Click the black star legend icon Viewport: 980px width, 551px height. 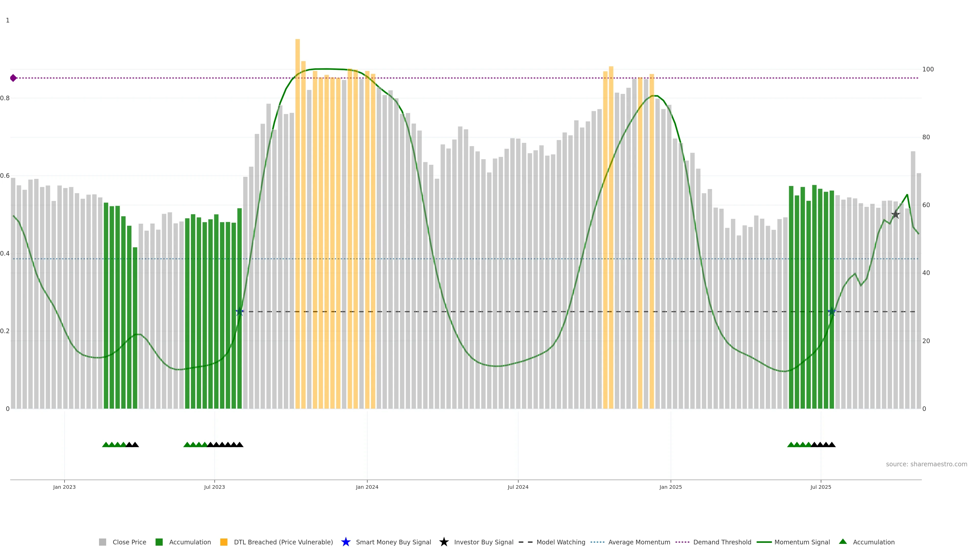pos(444,542)
